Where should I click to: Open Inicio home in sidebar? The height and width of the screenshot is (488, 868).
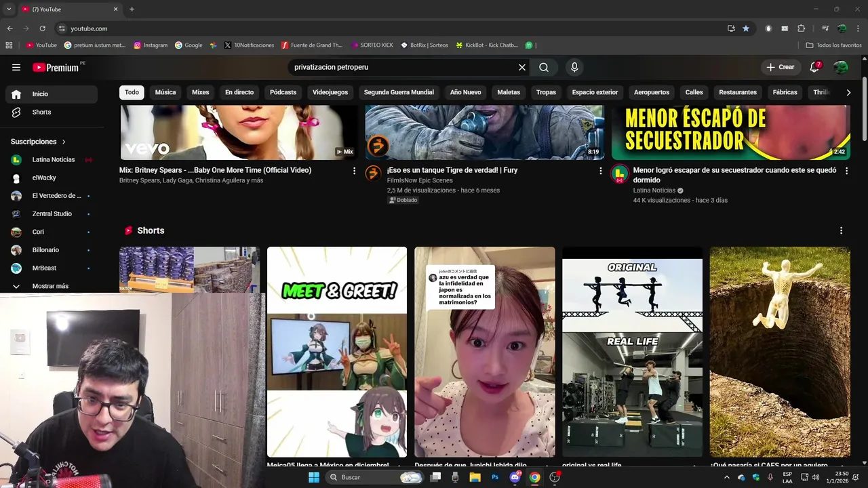pos(52,94)
